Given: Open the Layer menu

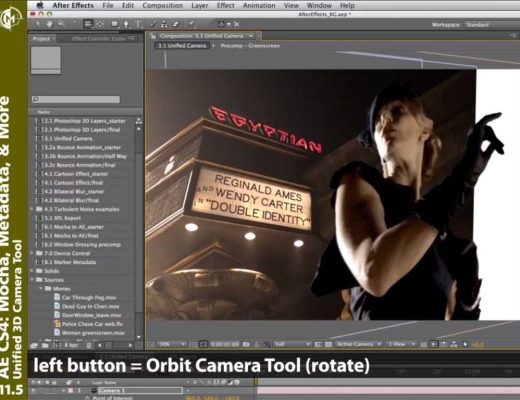Looking at the screenshot, I should click(x=200, y=5).
